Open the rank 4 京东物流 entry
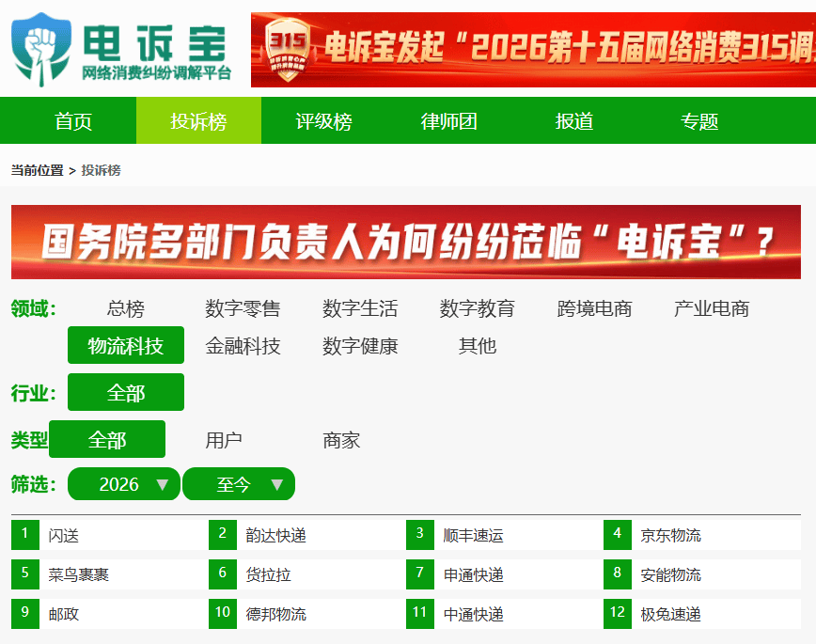The width and height of the screenshot is (816, 644). (702, 535)
